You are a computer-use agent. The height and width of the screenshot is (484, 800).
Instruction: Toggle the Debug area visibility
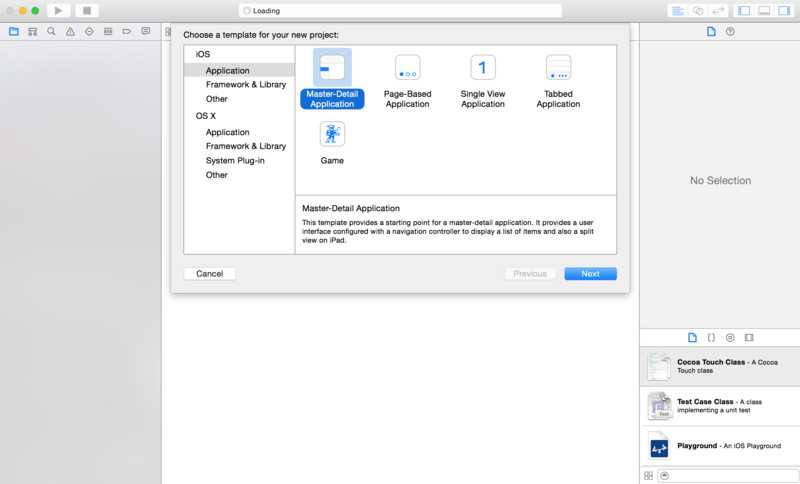(764, 11)
